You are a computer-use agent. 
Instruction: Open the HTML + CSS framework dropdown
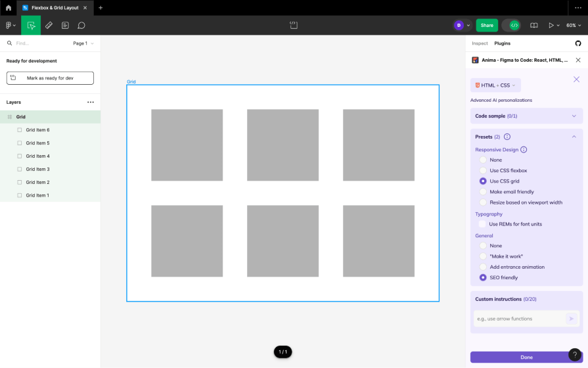495,85
